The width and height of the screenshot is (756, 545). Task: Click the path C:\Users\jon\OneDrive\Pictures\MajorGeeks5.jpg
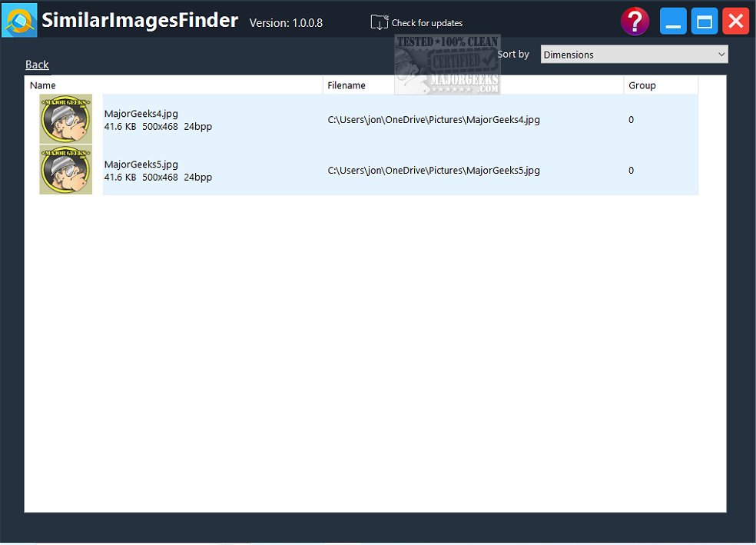[433, 170]
